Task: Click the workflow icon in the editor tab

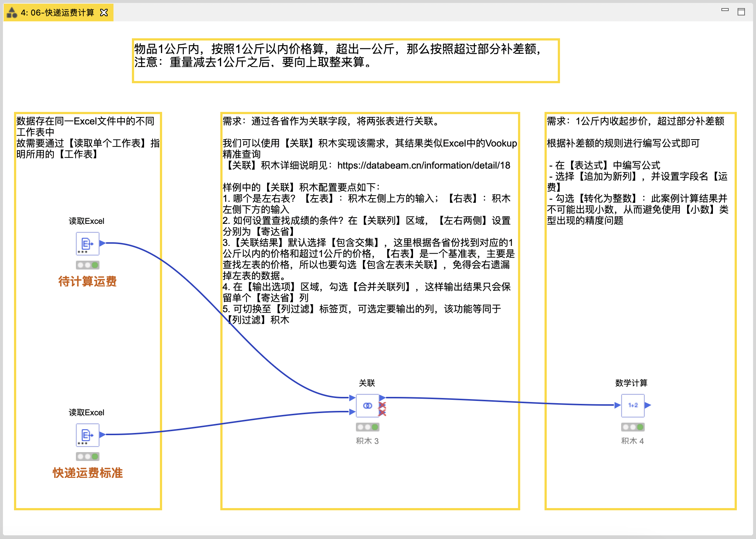Action: [x=12, y=13]
